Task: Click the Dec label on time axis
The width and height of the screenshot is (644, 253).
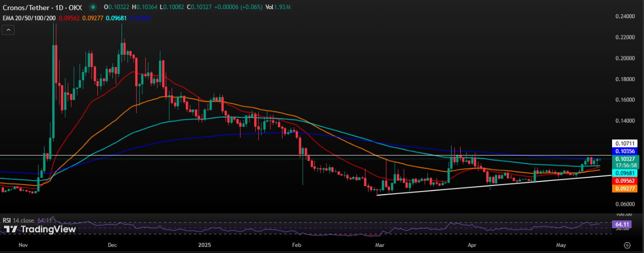Action: pyautogui.click(x=112, y=245)
